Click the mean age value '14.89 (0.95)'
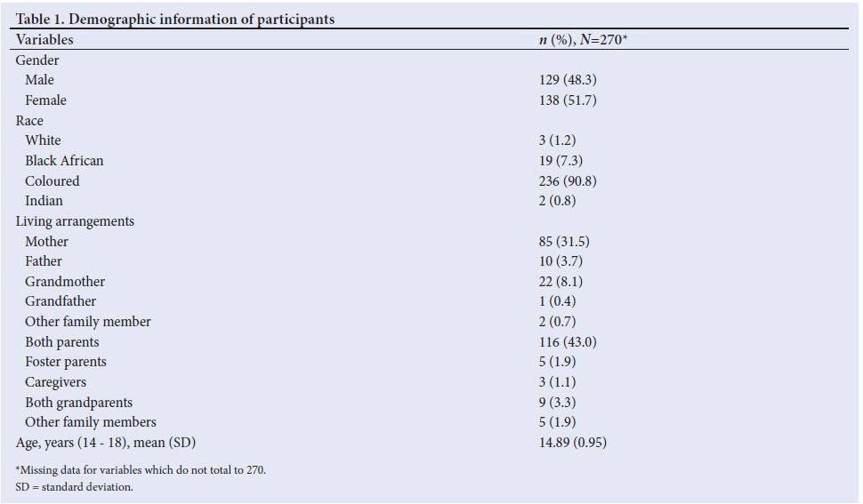The image size is (863, 504). pyautogui.click(x=573, y=443)
